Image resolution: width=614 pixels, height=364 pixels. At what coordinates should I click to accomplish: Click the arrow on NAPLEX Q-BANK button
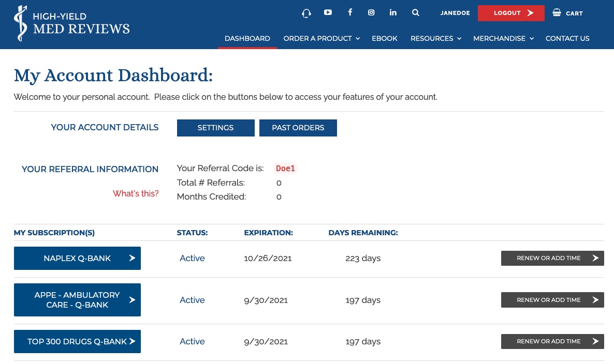pyautogui.click(x=132, y=258)
